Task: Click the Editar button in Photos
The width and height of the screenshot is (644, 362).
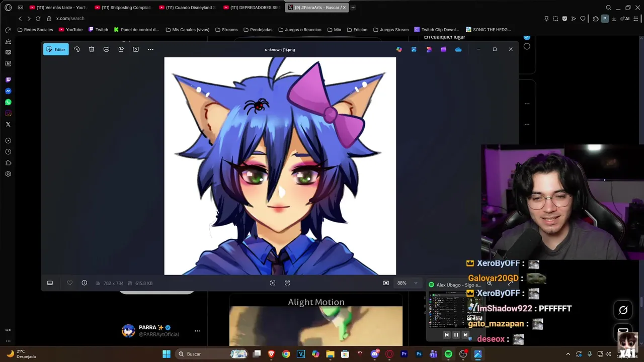Action: (x=56, y=49)
